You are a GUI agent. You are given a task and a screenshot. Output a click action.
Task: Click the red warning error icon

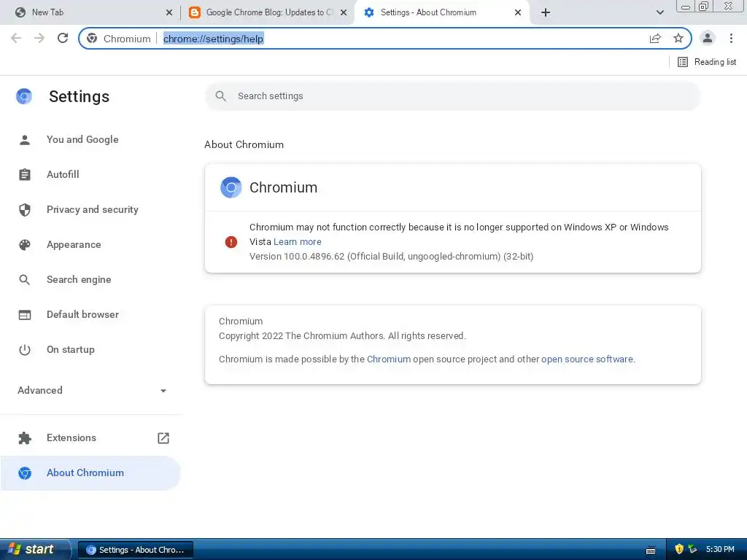[x=231, y=242]
